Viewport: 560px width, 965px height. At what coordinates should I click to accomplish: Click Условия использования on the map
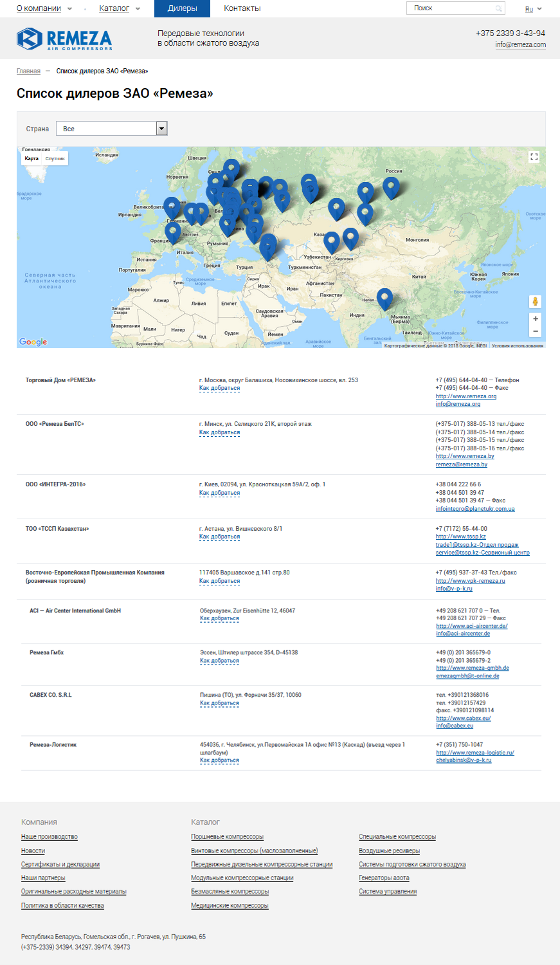(518, 345)
